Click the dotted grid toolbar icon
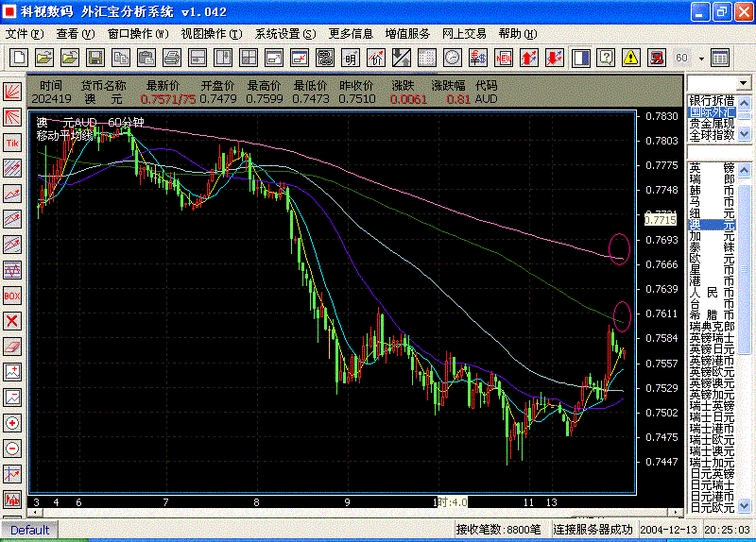Screen dimensions: 756x542 [427, 58]
